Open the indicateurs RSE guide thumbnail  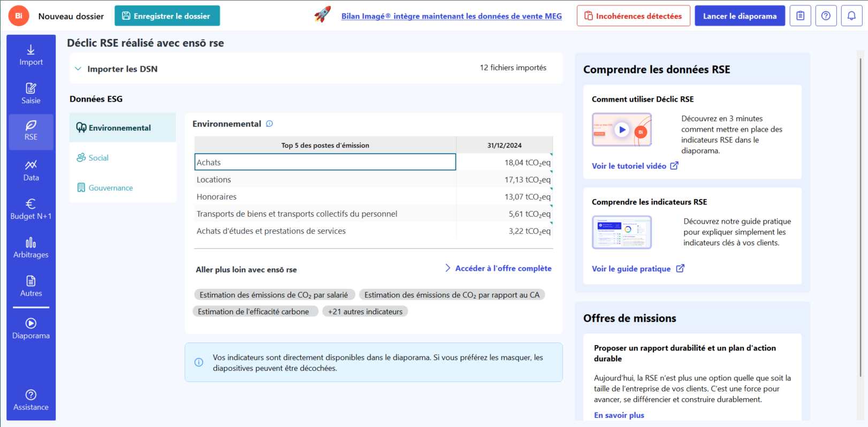(x=622, y=232)
